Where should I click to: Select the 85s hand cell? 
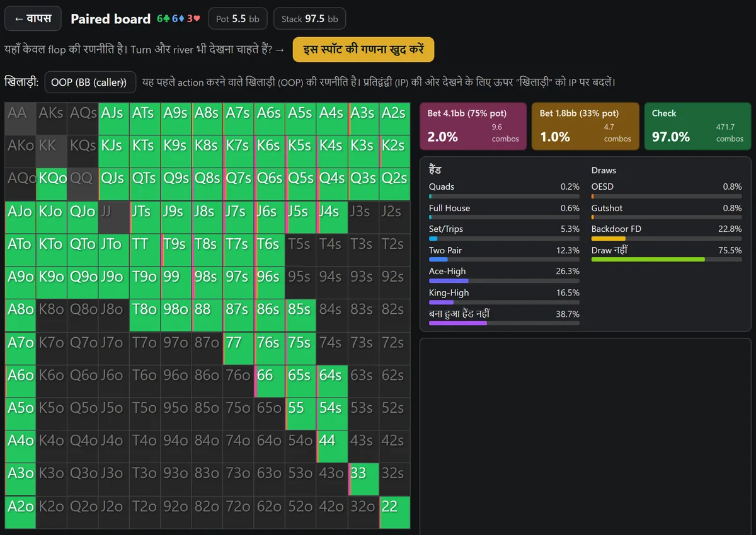[301, 315]
